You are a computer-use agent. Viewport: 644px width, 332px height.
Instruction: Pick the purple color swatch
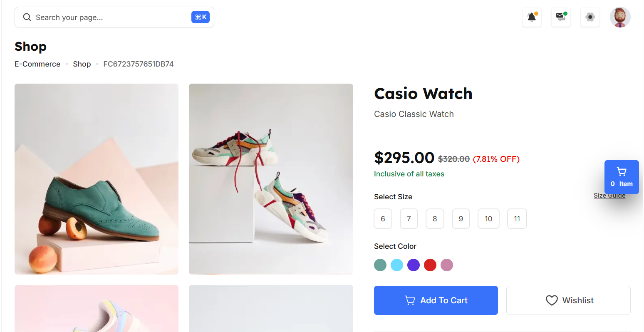tap(414, 265)
